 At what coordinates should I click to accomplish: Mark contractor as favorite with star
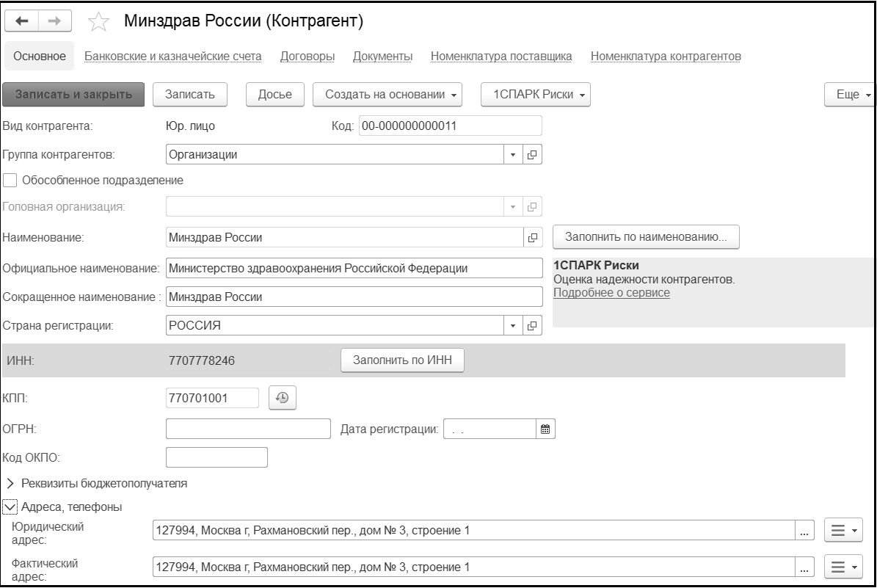tap(98, 23)
